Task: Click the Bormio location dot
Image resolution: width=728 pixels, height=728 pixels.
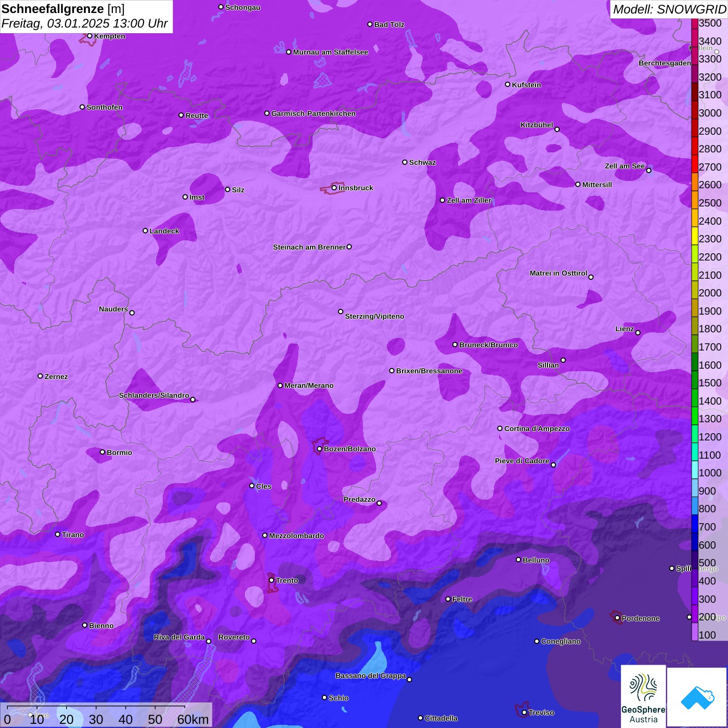Action: [x=102, y=452]
